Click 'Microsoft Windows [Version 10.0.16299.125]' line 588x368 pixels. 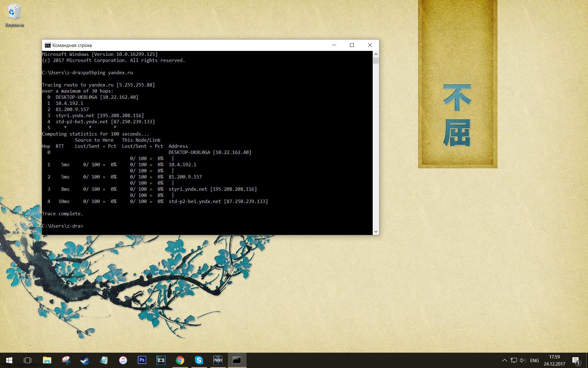click(100, 54)
